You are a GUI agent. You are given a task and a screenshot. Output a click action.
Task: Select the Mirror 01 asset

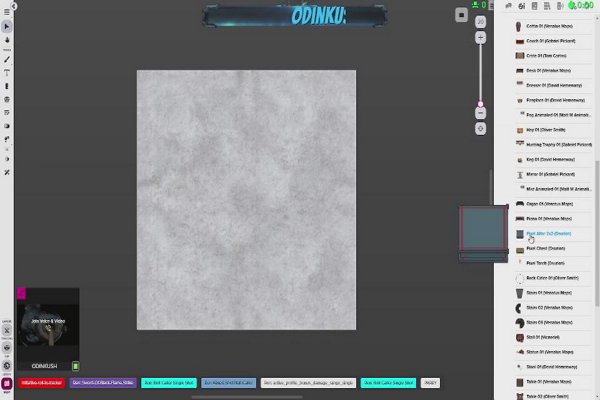click(553, 174)
